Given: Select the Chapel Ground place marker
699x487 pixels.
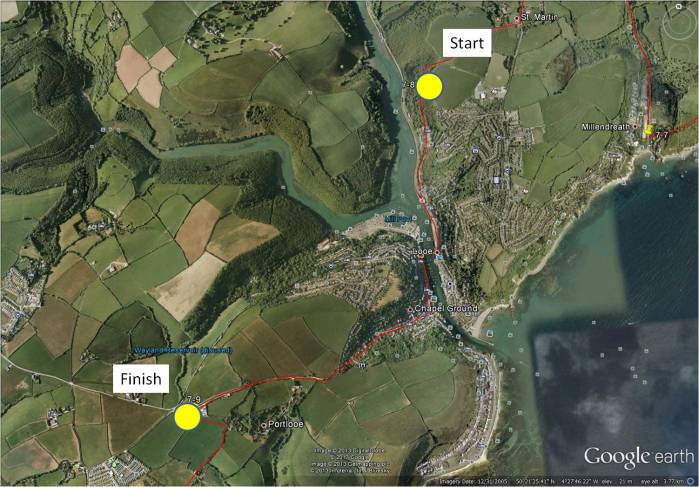Looking at the screenshot, I should [410, 309].
